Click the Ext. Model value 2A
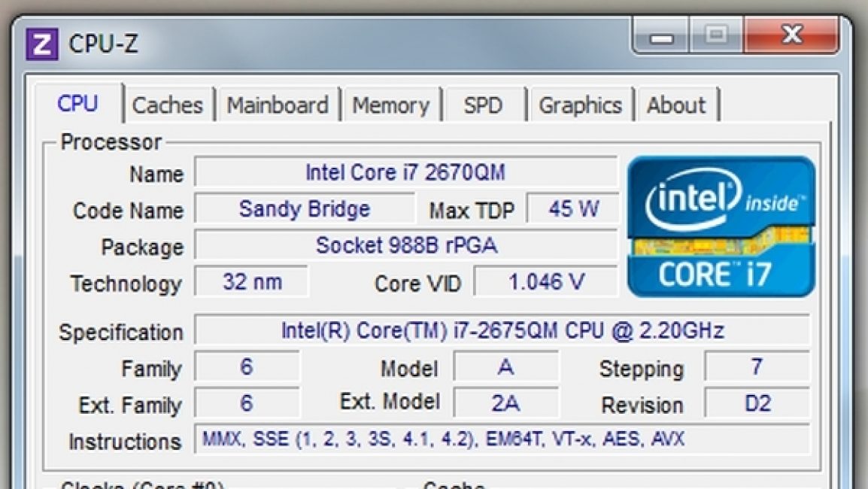Viewport: 868px width, 489px height. tap(505, 402)
